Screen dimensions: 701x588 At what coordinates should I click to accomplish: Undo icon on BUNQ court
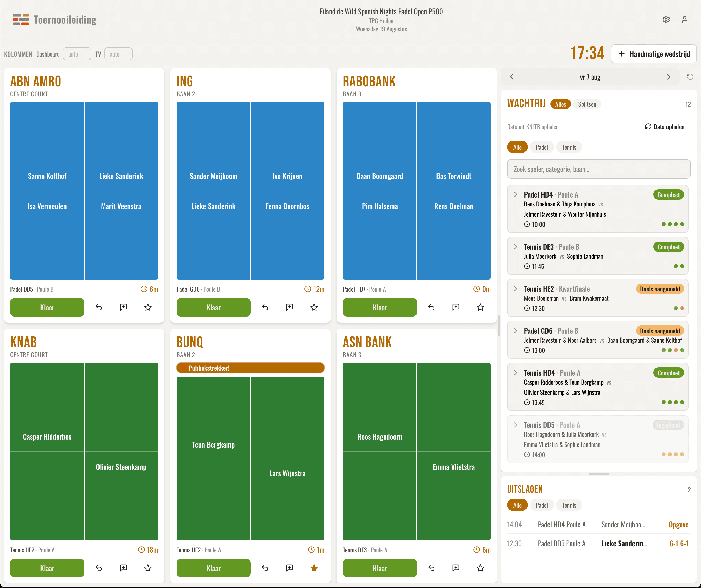[x=265, y=568]
